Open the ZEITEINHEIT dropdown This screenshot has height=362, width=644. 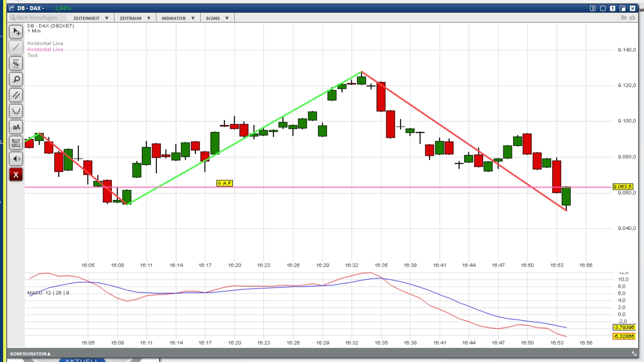click(x=90, y=18)
